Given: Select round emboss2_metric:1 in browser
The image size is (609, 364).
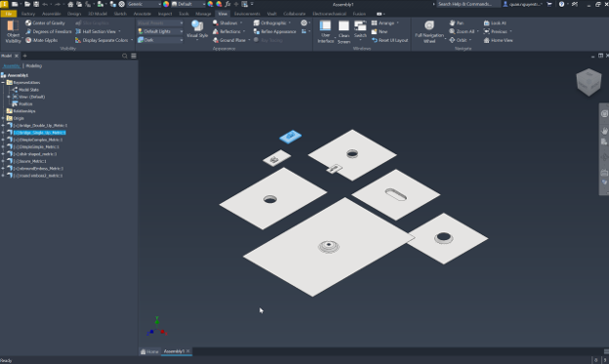Looking at the screenshot, I should [x=38, y=176].
